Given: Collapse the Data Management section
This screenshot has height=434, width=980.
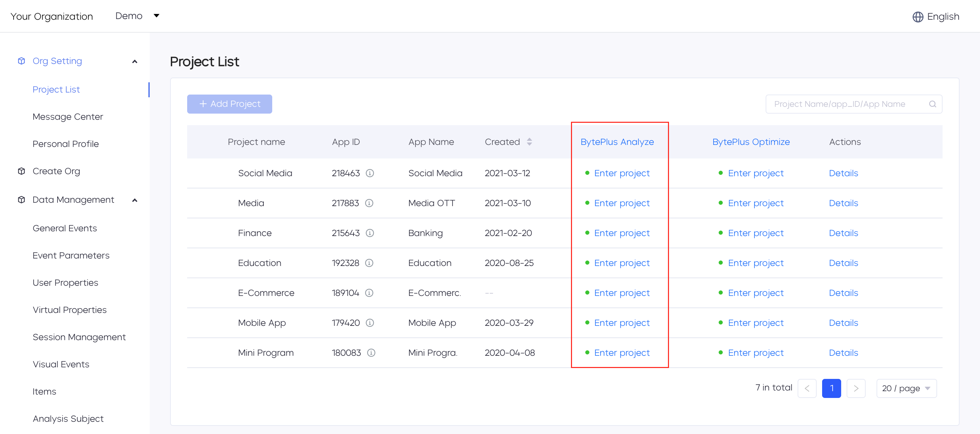Looking at the screenshot, I should click(135, 200).
